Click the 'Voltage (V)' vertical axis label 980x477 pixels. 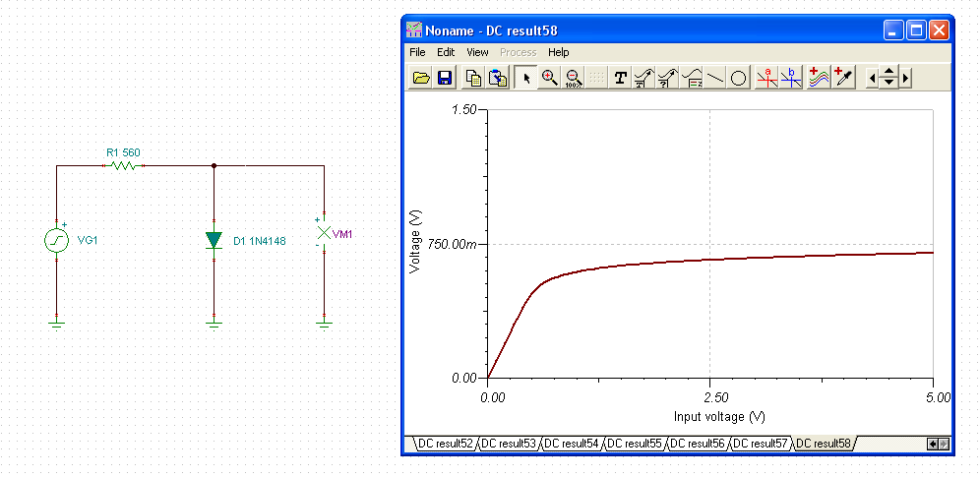415,242
